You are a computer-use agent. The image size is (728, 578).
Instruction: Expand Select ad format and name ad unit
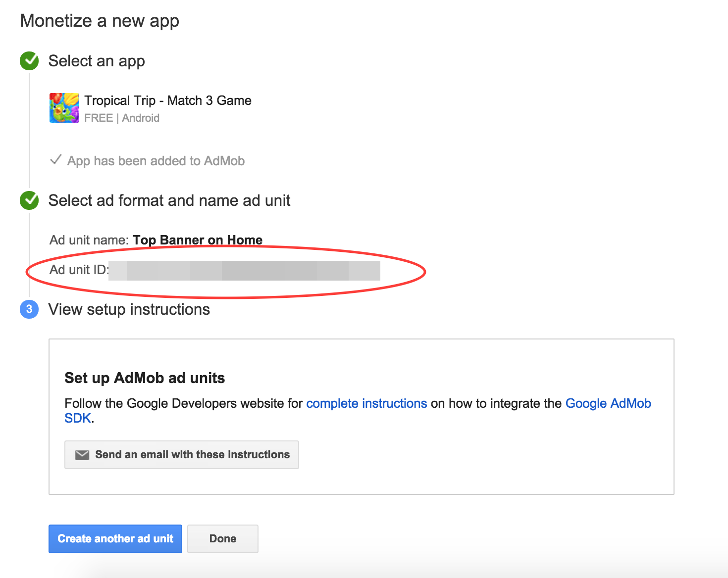169,200
